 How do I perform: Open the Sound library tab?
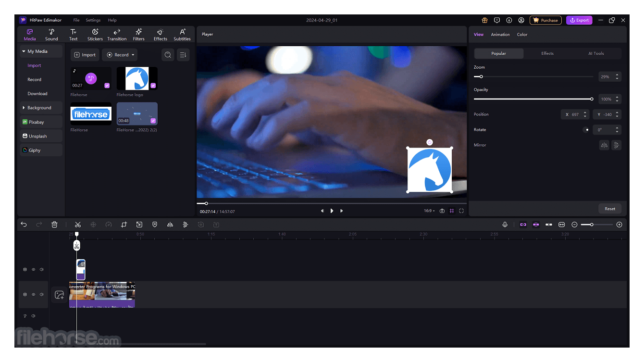point(51,35)
